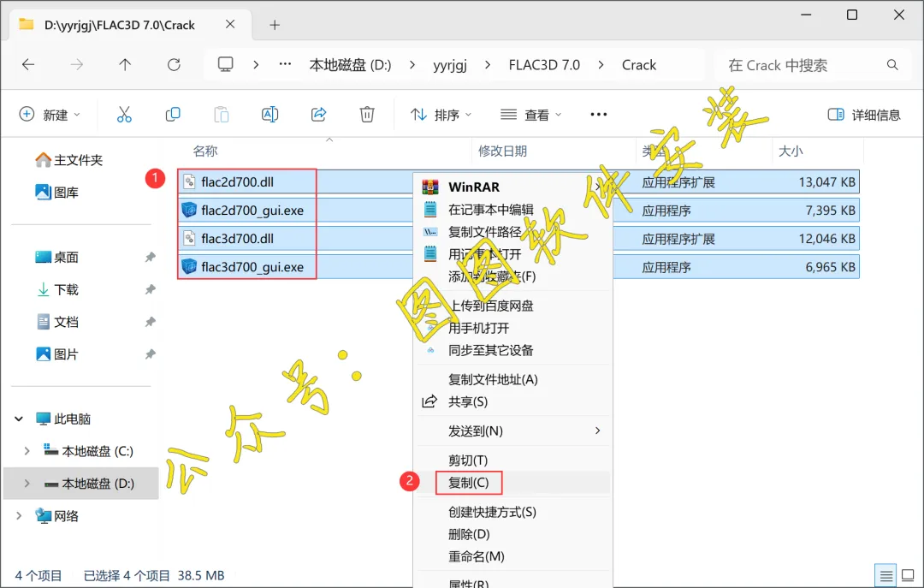Click the search magnifier icon
Image resolution: width=924 pixels, height=588 pixels.
point(892,65)
